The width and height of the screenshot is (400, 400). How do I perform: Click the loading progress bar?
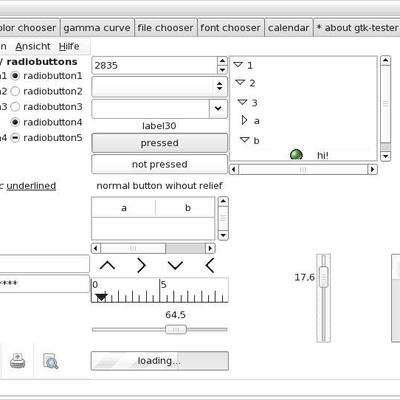tap(160, 361)
